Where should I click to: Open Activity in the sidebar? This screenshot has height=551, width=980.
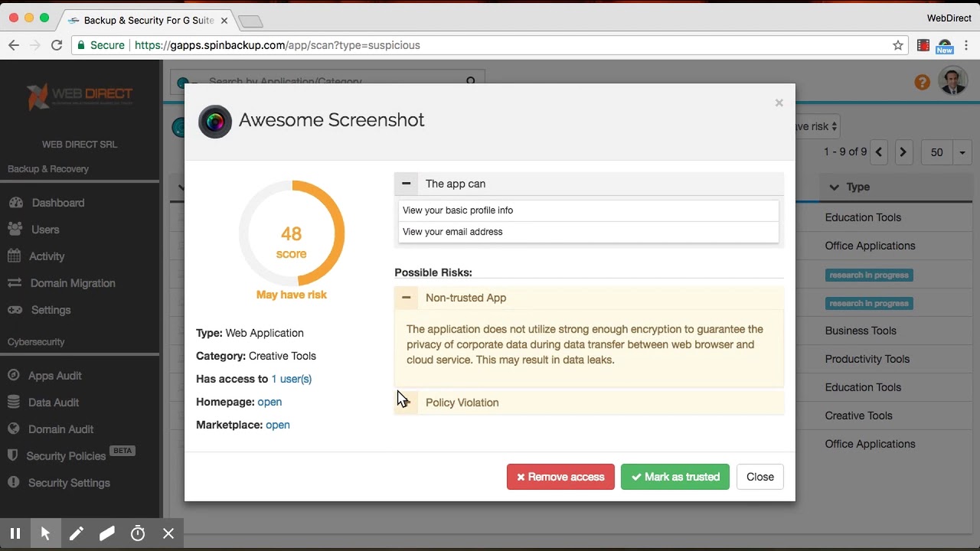47,256
